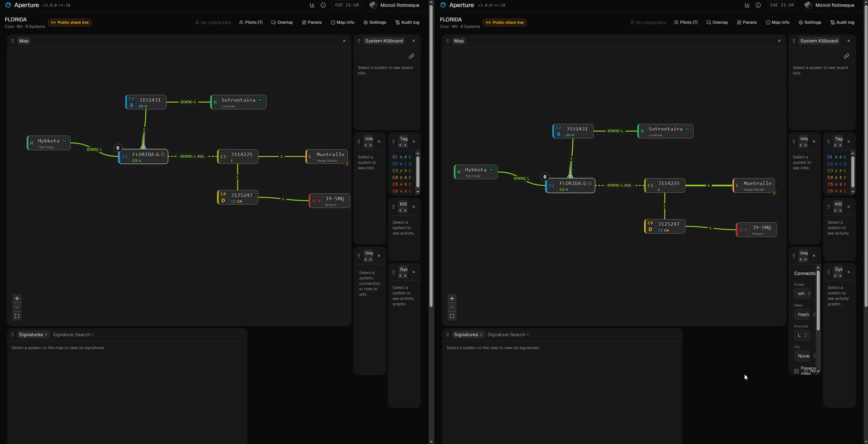This screenshot has height=444, width=868.
Task: Select Map tab in right window
Action: [459, 41]
